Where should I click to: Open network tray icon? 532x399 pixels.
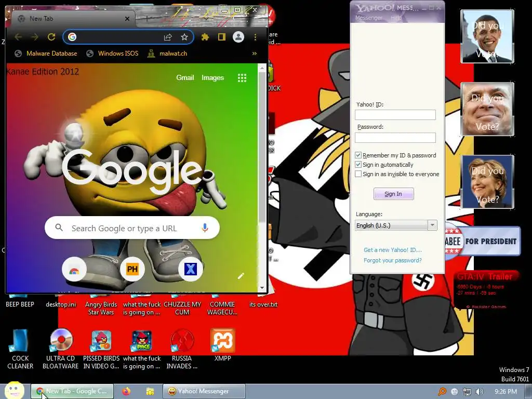[467, 392]
